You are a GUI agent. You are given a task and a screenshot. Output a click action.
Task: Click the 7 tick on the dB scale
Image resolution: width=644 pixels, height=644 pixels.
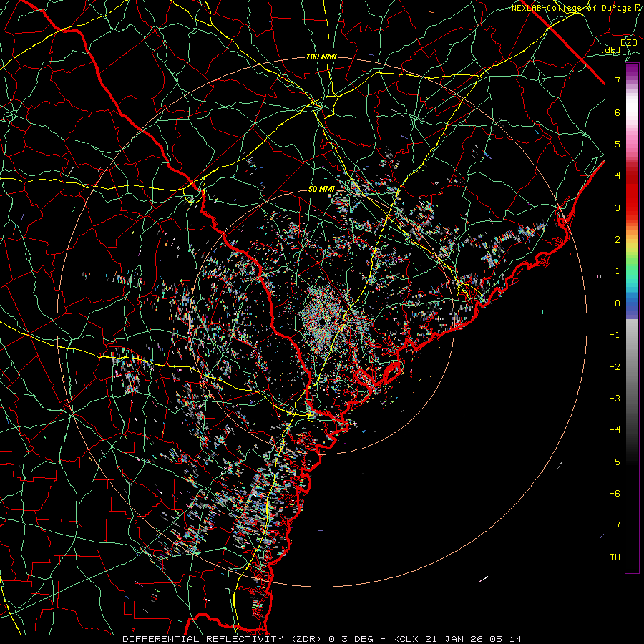(618, 80)
